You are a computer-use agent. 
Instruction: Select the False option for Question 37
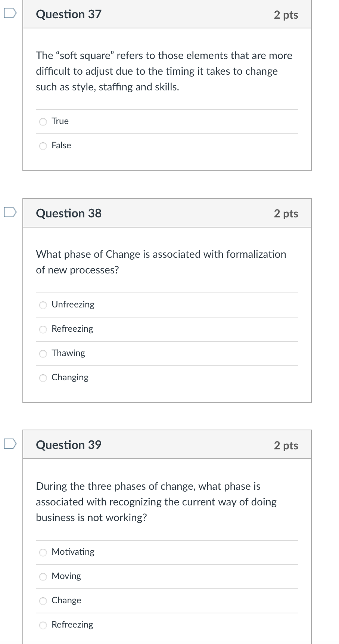coord(43,146)
